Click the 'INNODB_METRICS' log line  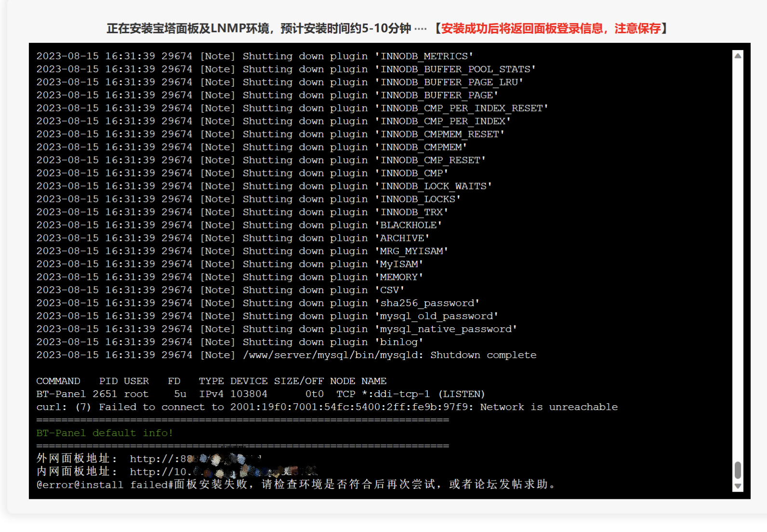coord(254,56)
